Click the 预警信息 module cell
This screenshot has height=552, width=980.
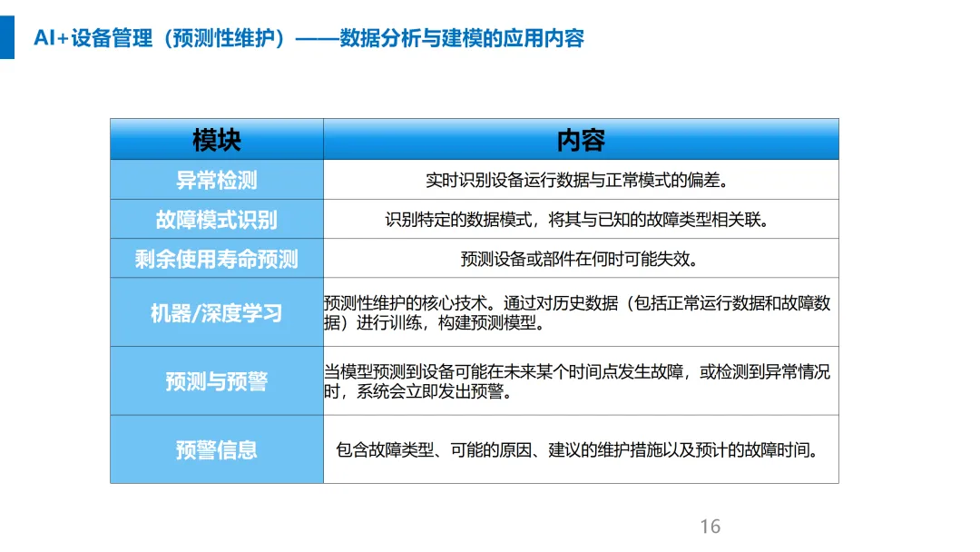[217, 449]
